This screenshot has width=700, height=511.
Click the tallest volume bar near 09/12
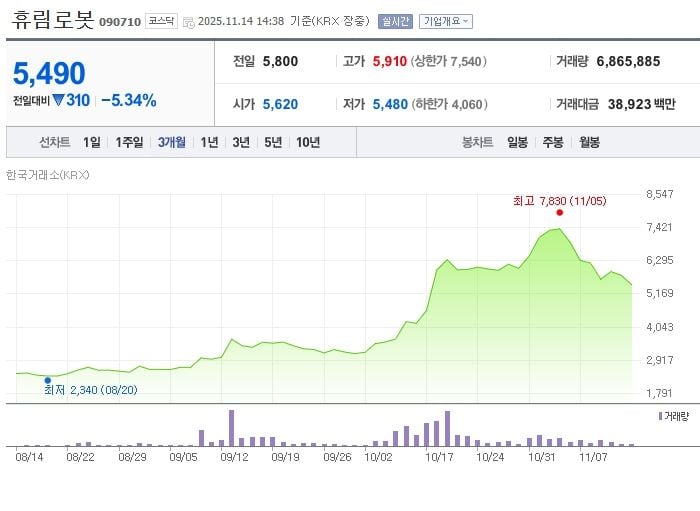[231, 428]
